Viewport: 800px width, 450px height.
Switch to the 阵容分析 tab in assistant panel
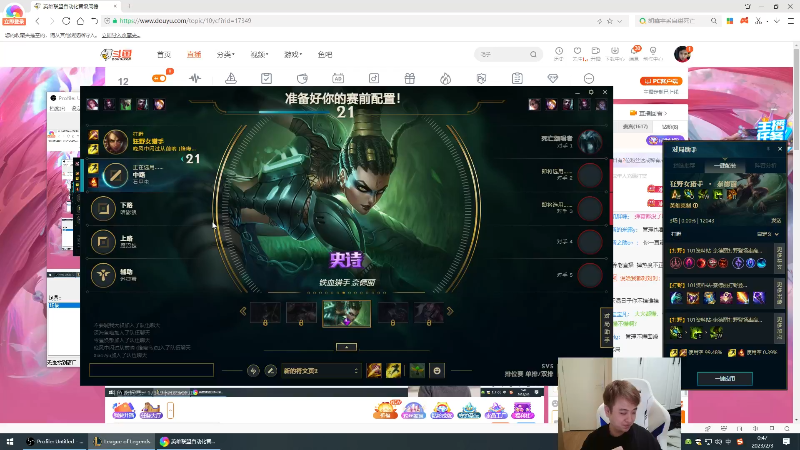764,165
